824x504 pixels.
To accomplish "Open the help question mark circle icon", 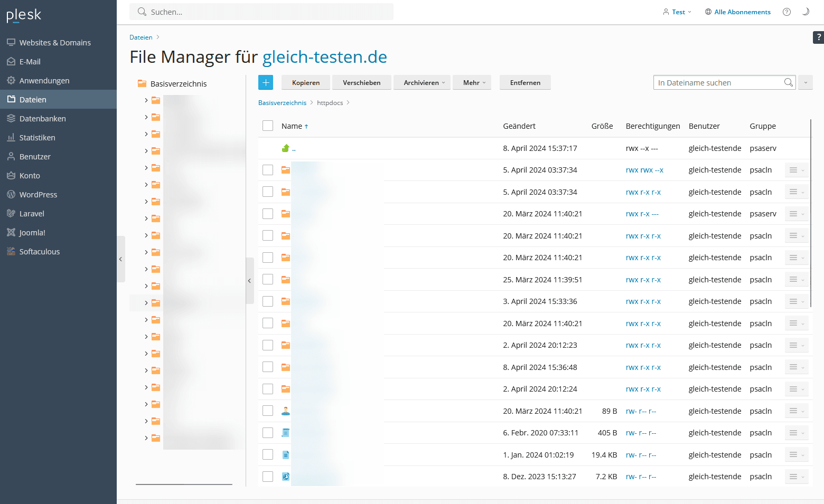I will (x=786, y=12).
